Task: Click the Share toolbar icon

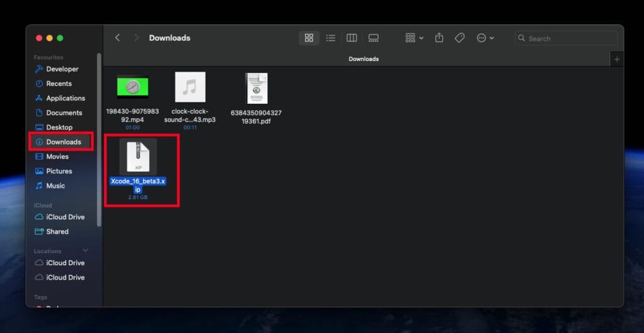Action: tap(439, 38)
